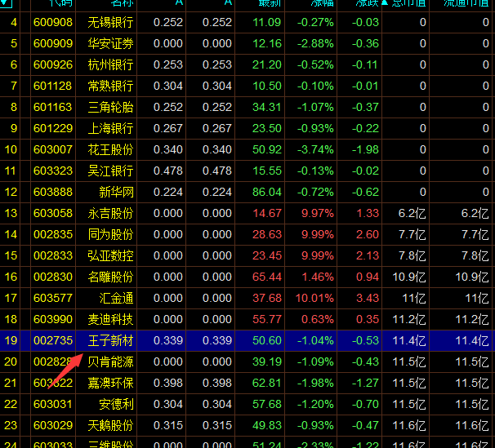Click latest price 62.81
The image size is (495, 448).
pos(267,383)
